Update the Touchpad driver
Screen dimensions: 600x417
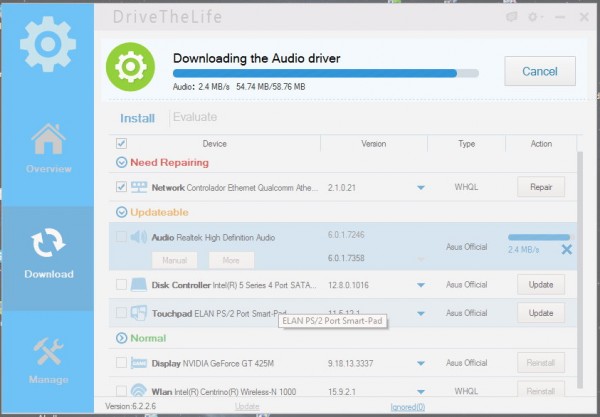click(x=541, y=313)
